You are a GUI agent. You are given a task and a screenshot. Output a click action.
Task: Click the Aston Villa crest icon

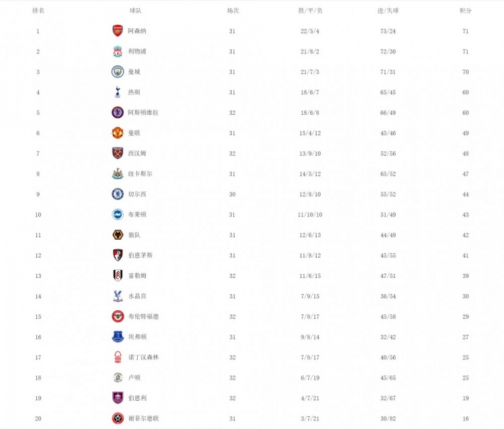click(x=118, y=113)
